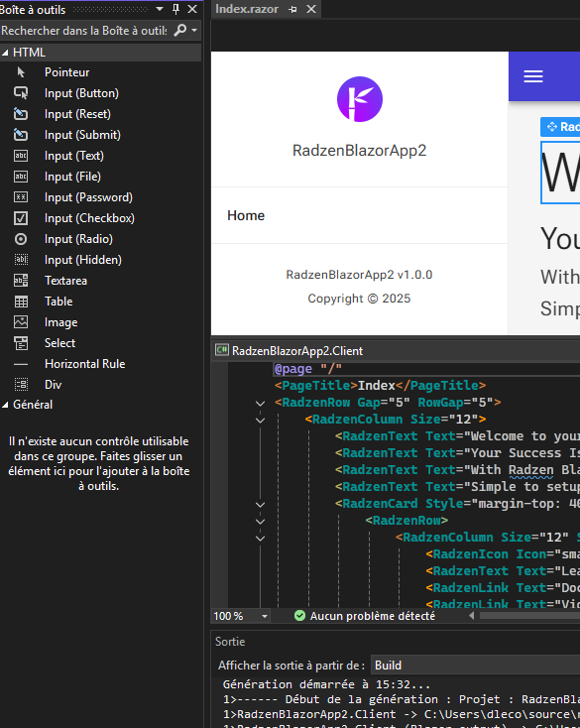
Task: Click the no-problems green check icon
Action: coord(299,616)
